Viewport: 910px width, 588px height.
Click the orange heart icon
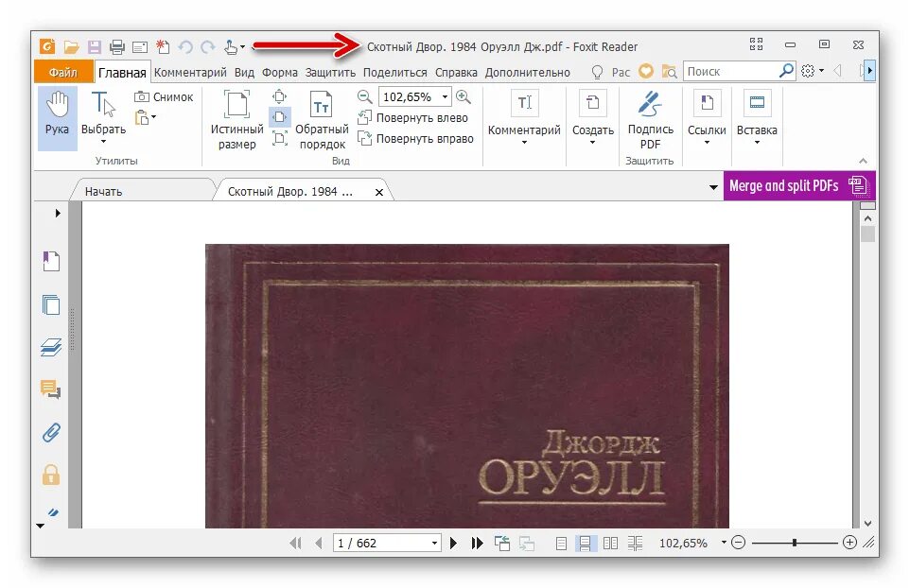pyautogui.click(x=646, y=71)
